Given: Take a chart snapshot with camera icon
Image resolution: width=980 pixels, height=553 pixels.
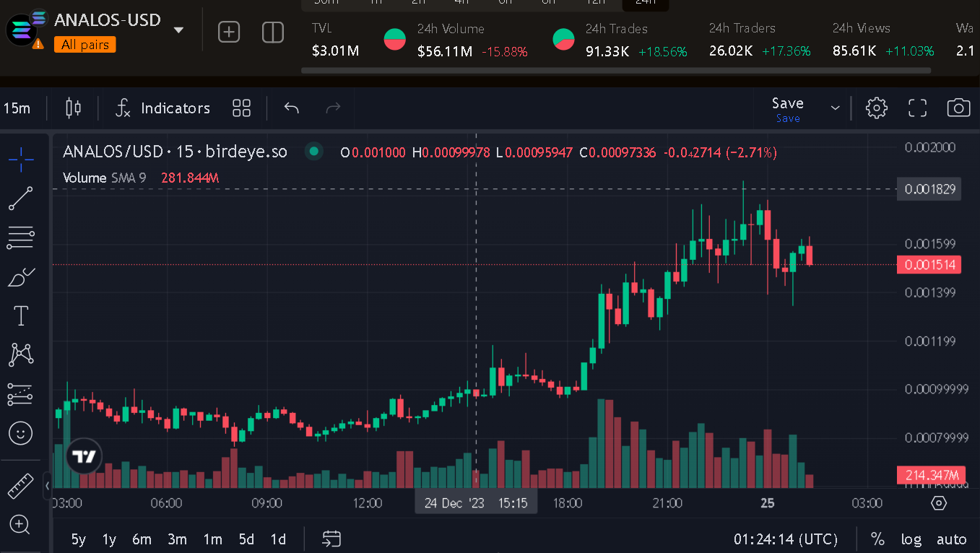Looking at the screenshot, I should pos(958,108).
